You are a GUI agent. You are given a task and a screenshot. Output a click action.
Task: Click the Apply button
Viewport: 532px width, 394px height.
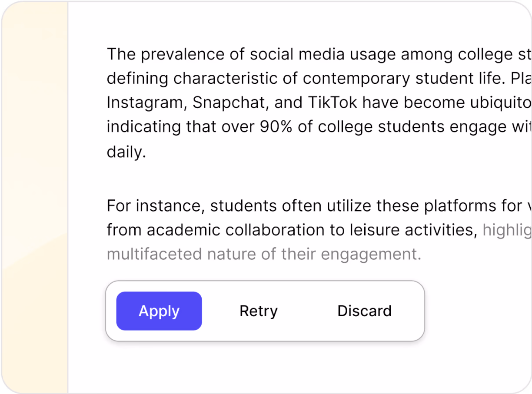click(159, 311)
